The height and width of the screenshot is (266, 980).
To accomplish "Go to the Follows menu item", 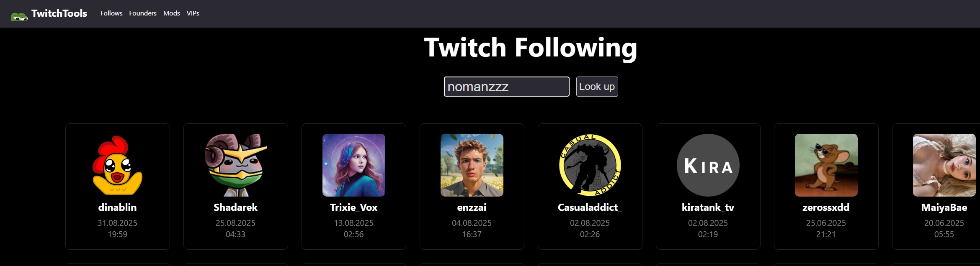I will tap(111, 13).
